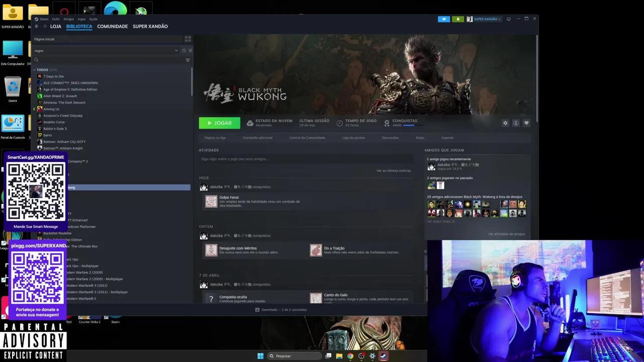Screen dimensions: 644x362
Task: Open the Amigos menu
Action: coord(69,19)
